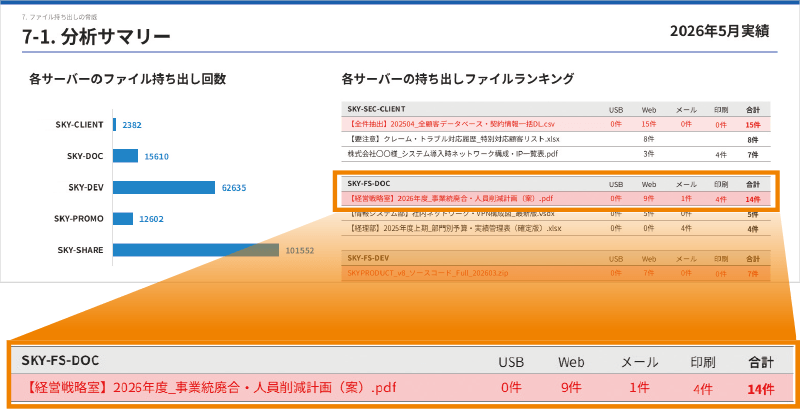Click メール value 1件 in enlarged callout
Viewport: 800px width, 410px height.
pos(639,388)
